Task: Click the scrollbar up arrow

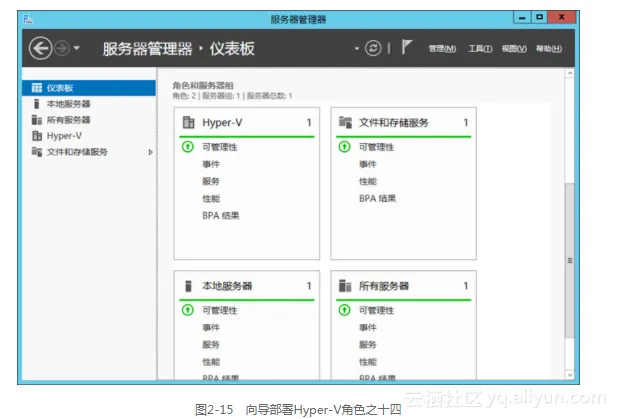Action: click(x=569, y=74)
